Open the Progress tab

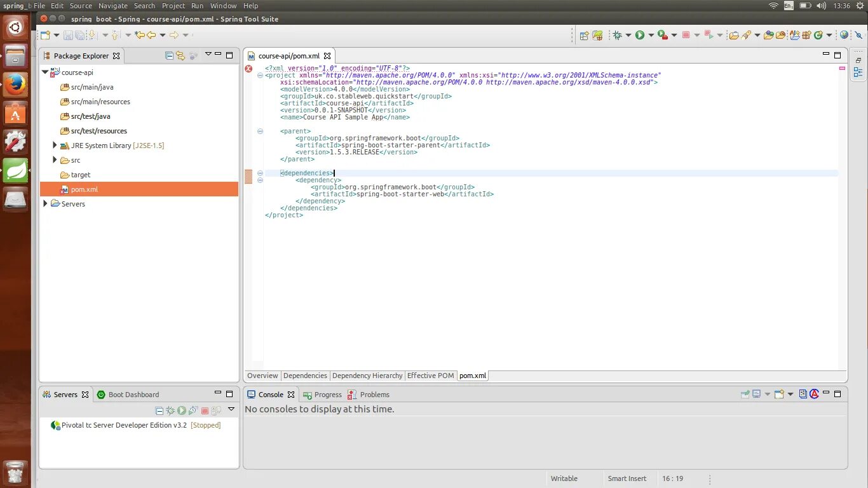point(322,395)
